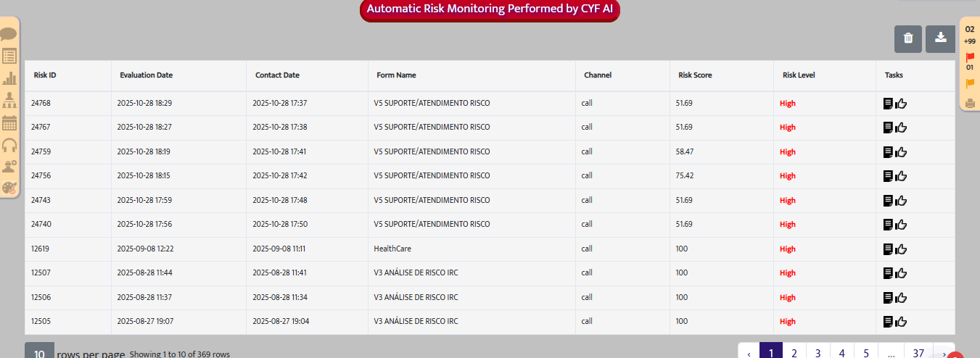980x358 pixels.
Task: Jump to last page 37
Action: click(x=918, y=353)
